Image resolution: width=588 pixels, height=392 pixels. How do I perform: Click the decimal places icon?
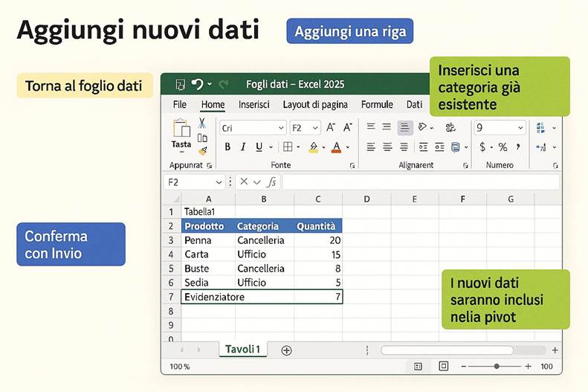tap(541, 147)
